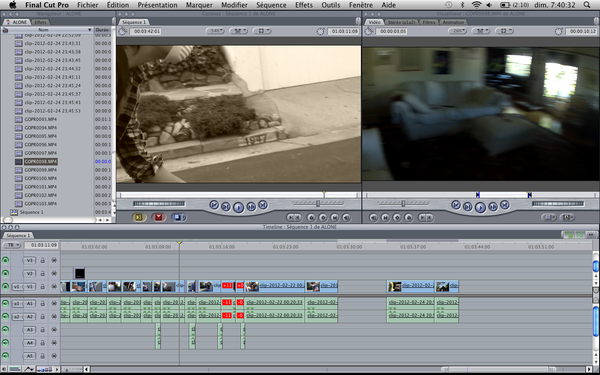Click the v1 source control button
Image resolution: width=600 pixels, height=375 pixels.
17,287
